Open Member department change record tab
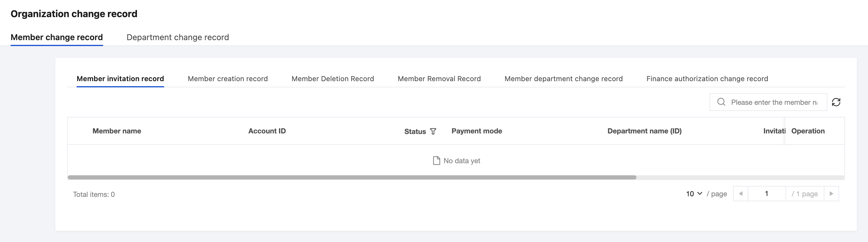The width and height of the screenshot is (868, 242). 563,79
